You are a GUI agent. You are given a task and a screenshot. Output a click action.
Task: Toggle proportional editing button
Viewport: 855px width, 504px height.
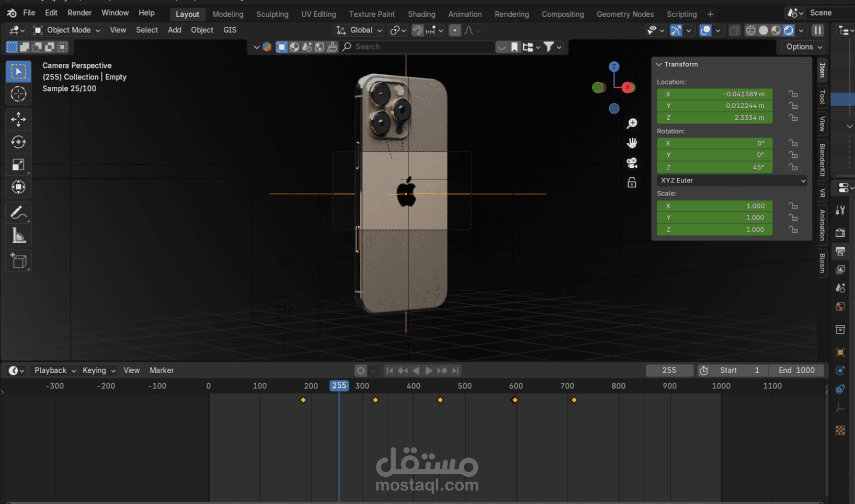click(455, 30)
